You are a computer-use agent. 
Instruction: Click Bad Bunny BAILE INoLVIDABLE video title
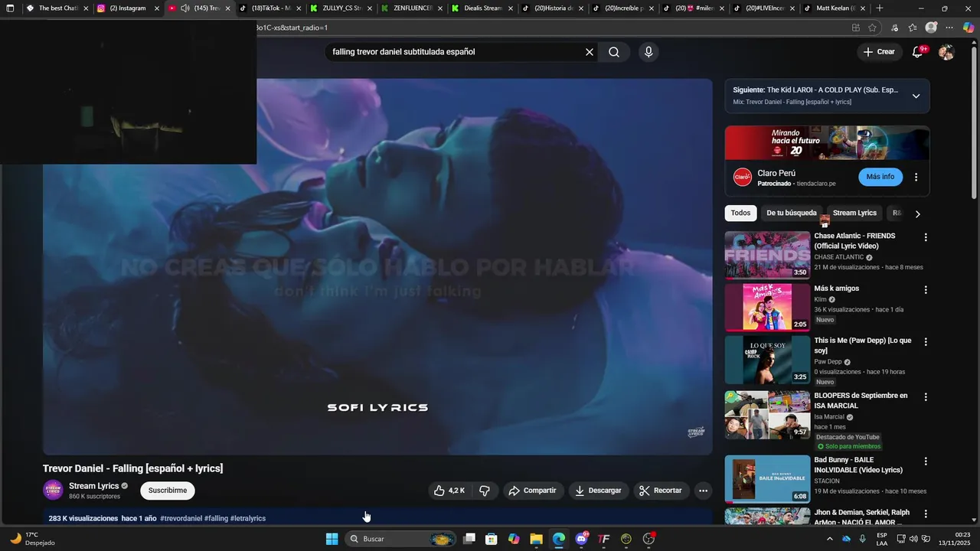coord(858,465)
